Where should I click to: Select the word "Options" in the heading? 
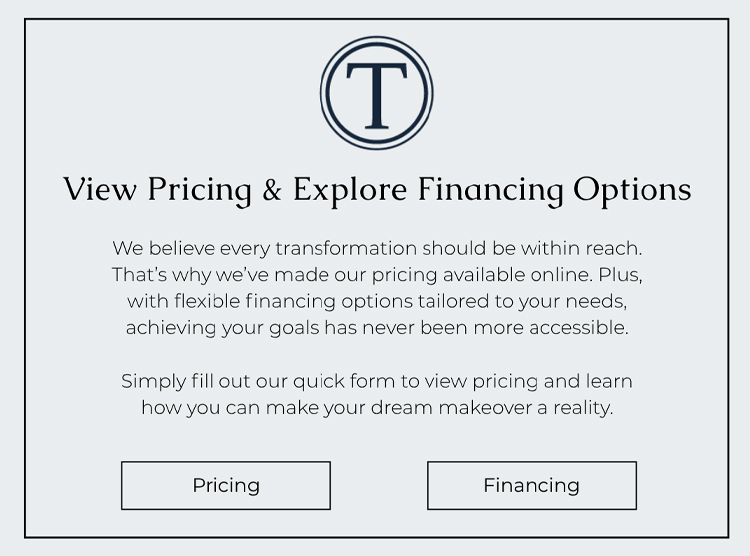pyautogui.click(x=632, y=190)
